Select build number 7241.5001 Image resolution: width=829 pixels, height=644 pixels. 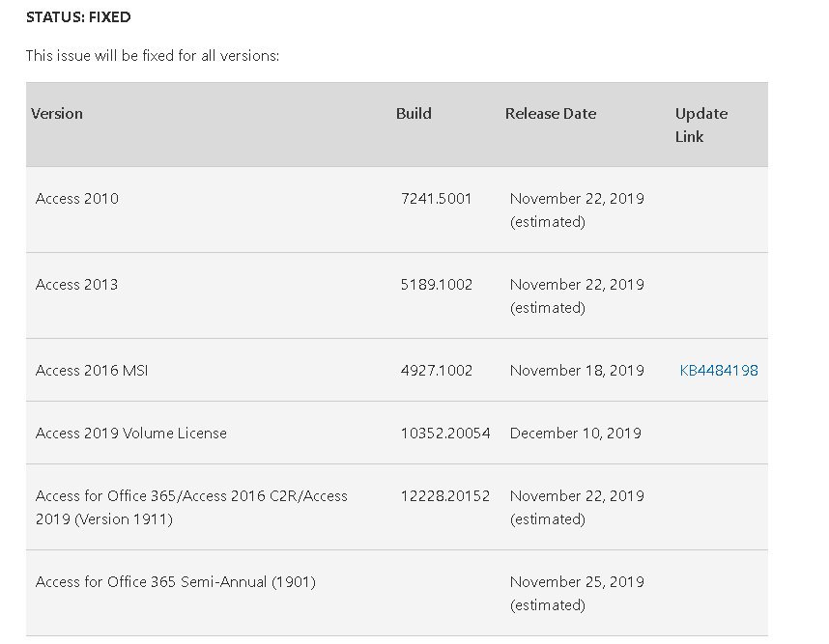pyautogui.click(x=436, y=198)
